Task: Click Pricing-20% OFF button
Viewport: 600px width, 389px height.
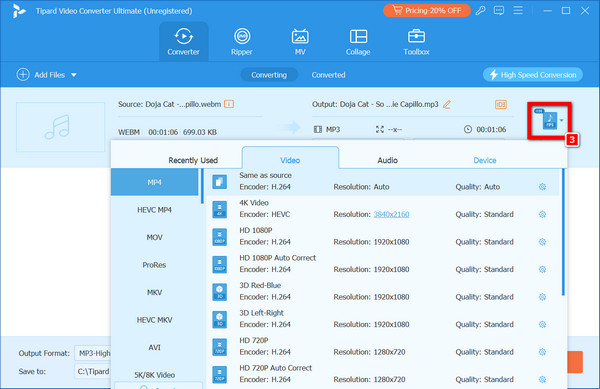Action: 427,11
